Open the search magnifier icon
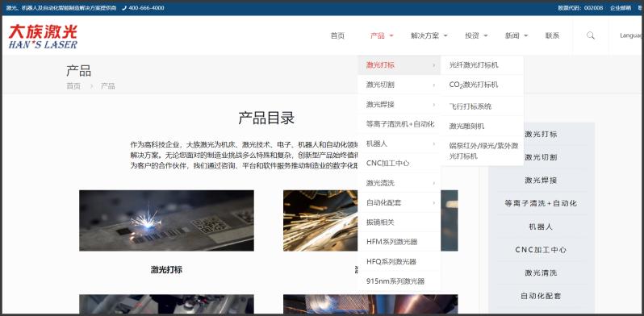Screen dimensions: 644x316 point(591,35)
